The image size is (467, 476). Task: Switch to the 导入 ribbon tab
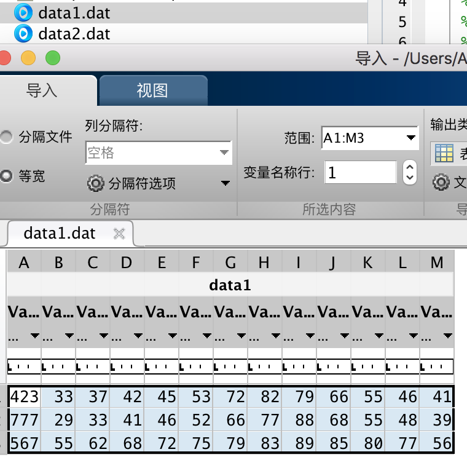pyautogui.click(x=42, y=90)
